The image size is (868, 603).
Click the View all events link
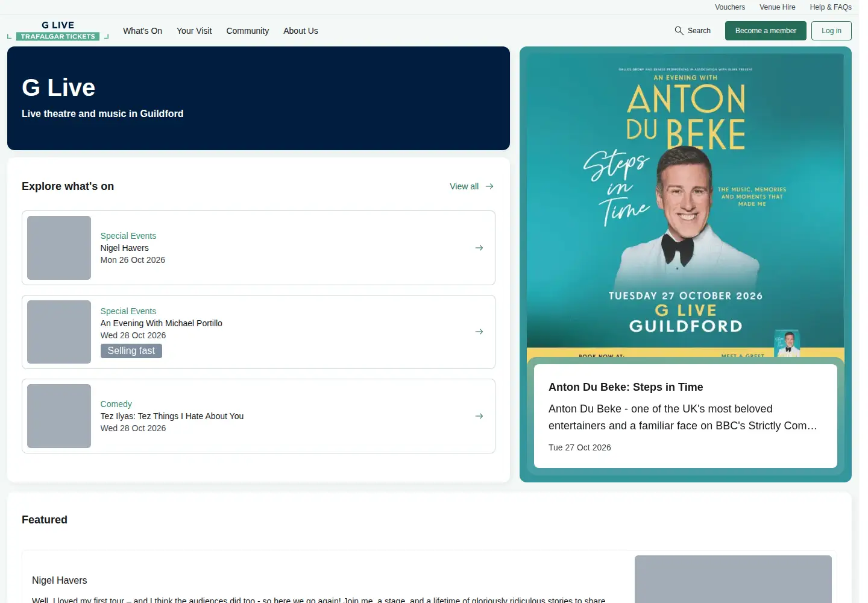coord(471,186)
